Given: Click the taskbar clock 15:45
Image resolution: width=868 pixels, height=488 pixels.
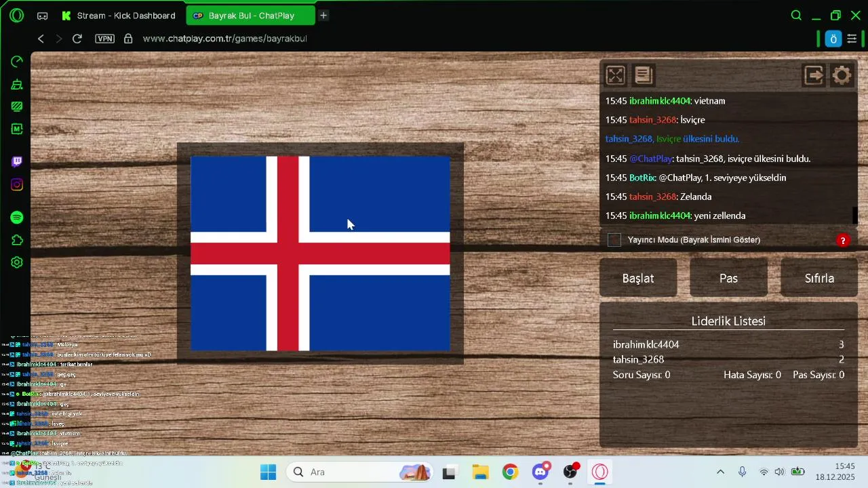Looking at the screenshot, I should (844, 466).
